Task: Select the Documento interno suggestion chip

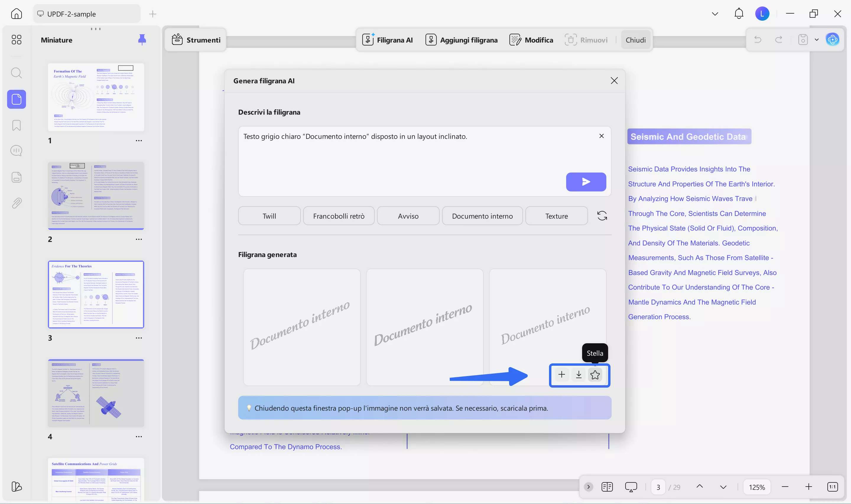Action: (482, 216)
